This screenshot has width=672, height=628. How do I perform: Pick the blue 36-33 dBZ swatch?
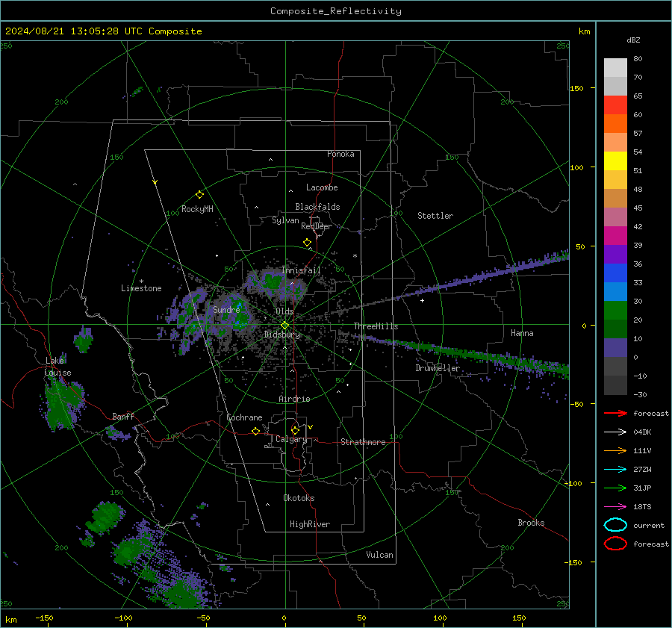pos(615,273)
